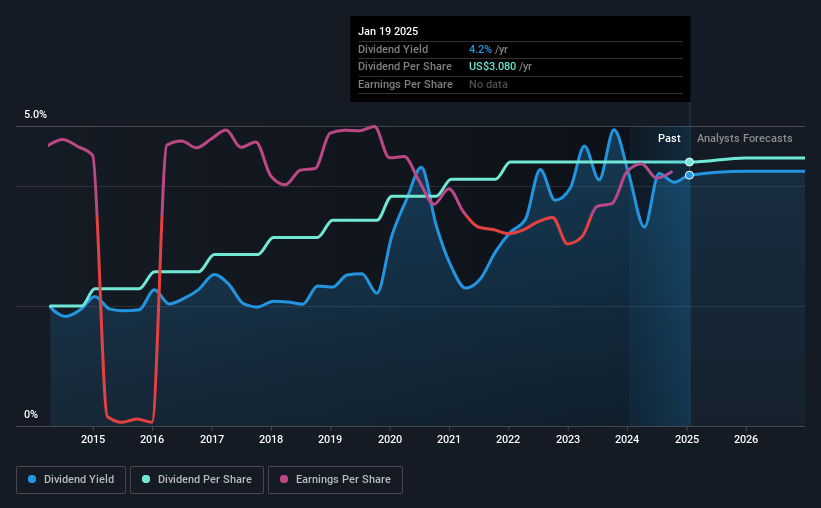Select the blue Dividend Yield data point marker
Screen dimensions: 821x508
[x=690, y=175]
